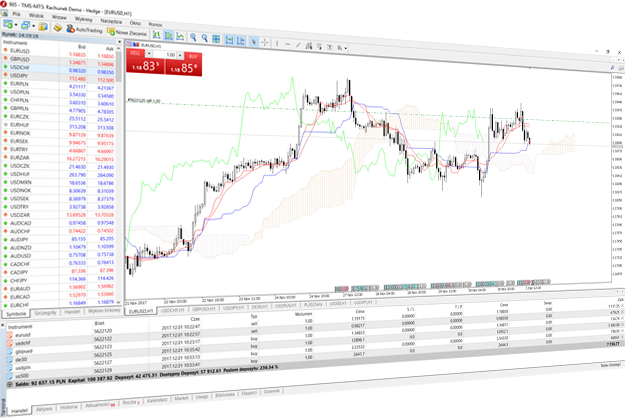Click Market Watch scrollbar up arrow
The image size is (625, 418).
point(119,48)
